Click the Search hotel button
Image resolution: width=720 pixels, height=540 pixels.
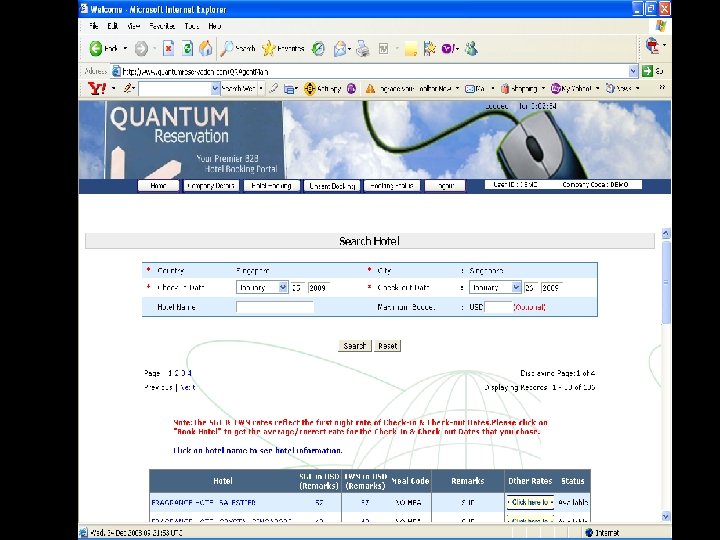click(354, 346)
